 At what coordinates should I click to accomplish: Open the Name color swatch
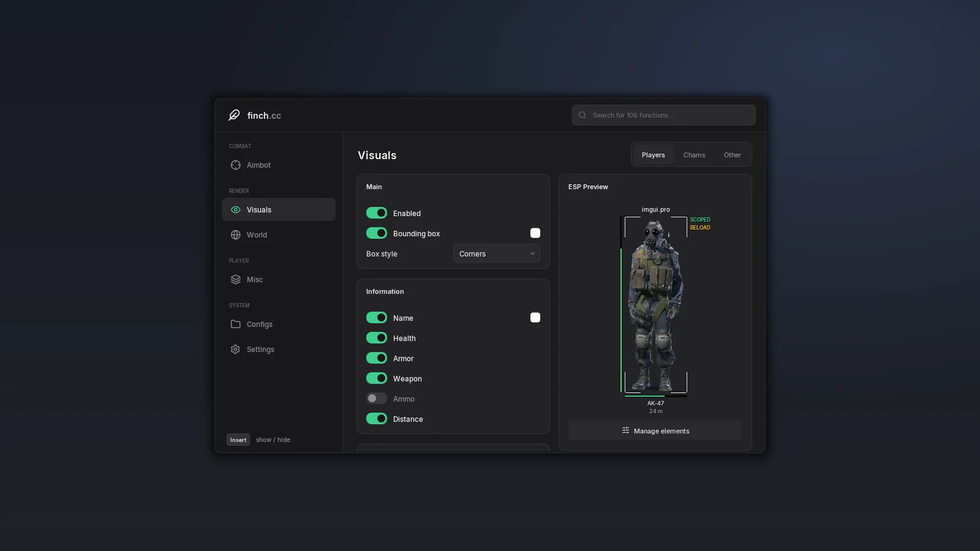[535, 318]
